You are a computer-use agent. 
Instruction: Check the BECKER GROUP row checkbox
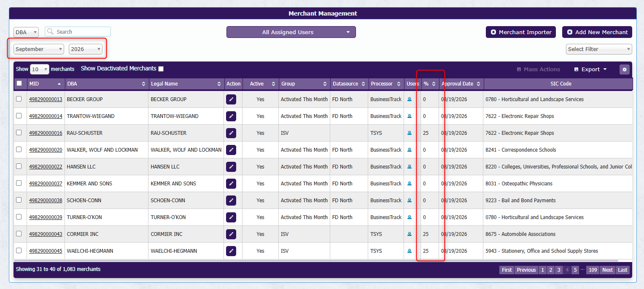(19, 99)
